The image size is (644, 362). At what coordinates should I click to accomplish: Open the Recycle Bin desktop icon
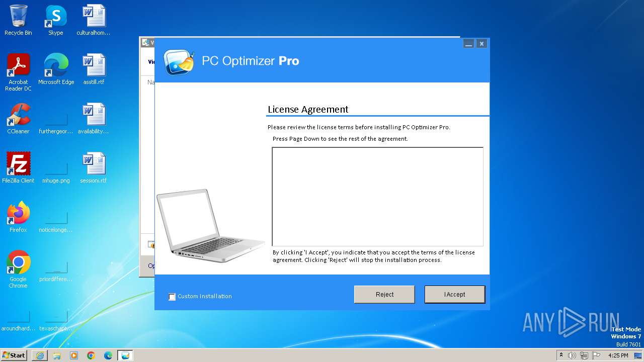(x=18, y=20)
